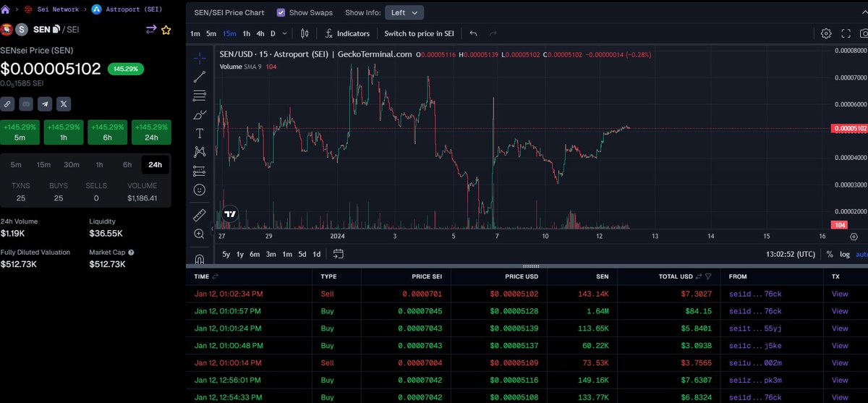Screen dimensions: 868x403
Task: Open the Indicators menu
Action: point(347,33)
